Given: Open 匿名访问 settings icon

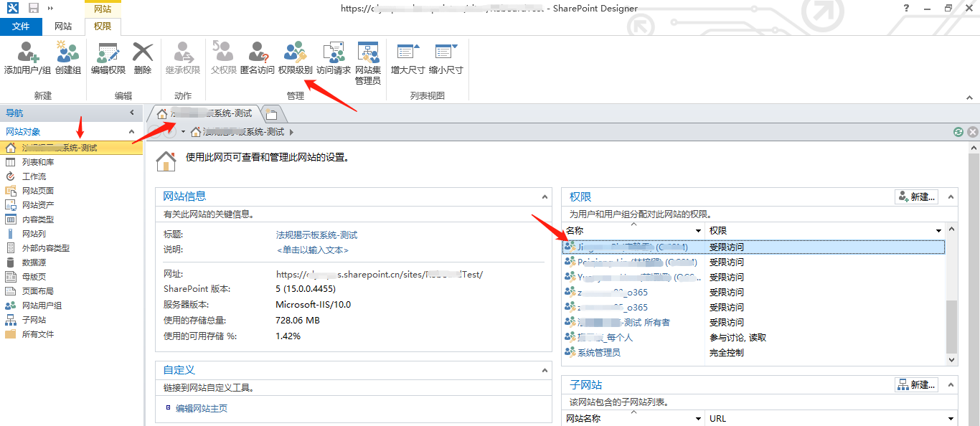Looking at the screenshot, I should pos(257,57).
